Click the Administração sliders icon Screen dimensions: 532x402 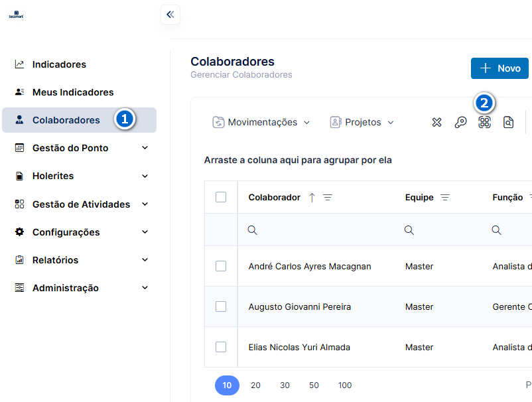click(x=19, y=288)
